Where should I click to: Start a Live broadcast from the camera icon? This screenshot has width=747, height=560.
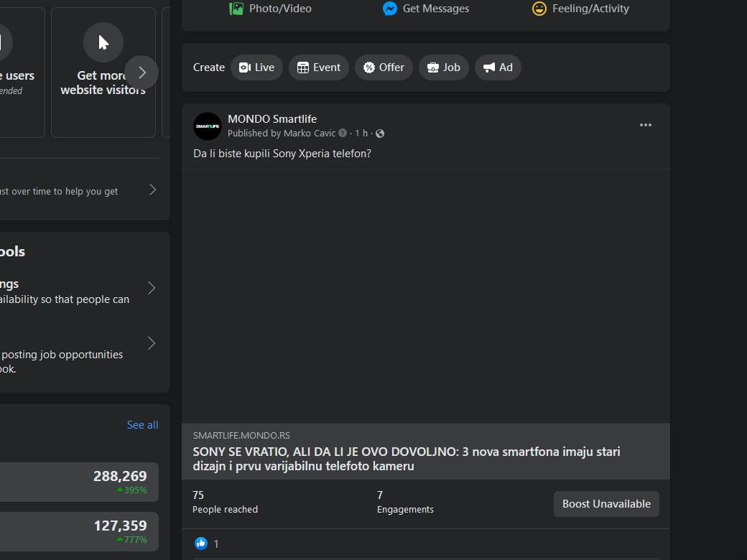tap(245, 67)
